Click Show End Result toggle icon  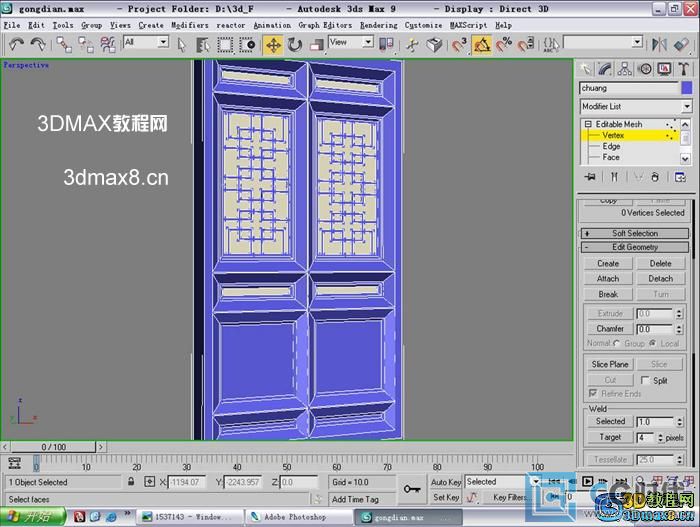[x=614, y=177]
